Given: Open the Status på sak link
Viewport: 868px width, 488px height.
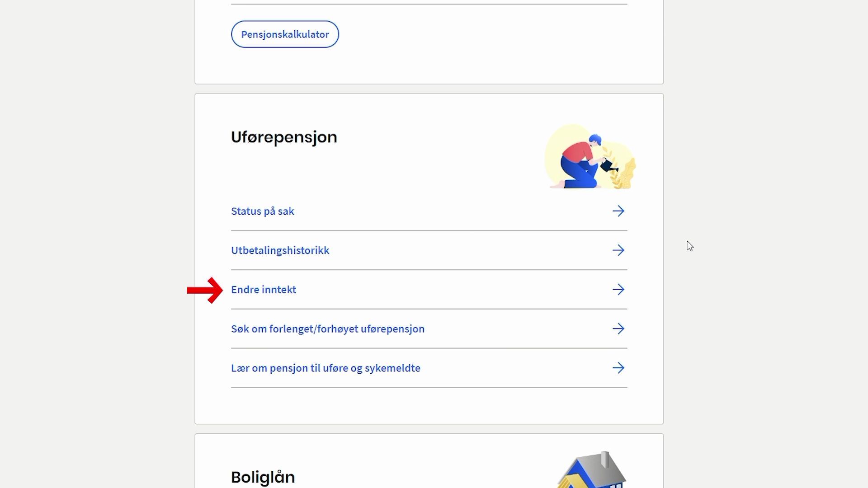Looking at the screenshot, I should tap(263, 211).
